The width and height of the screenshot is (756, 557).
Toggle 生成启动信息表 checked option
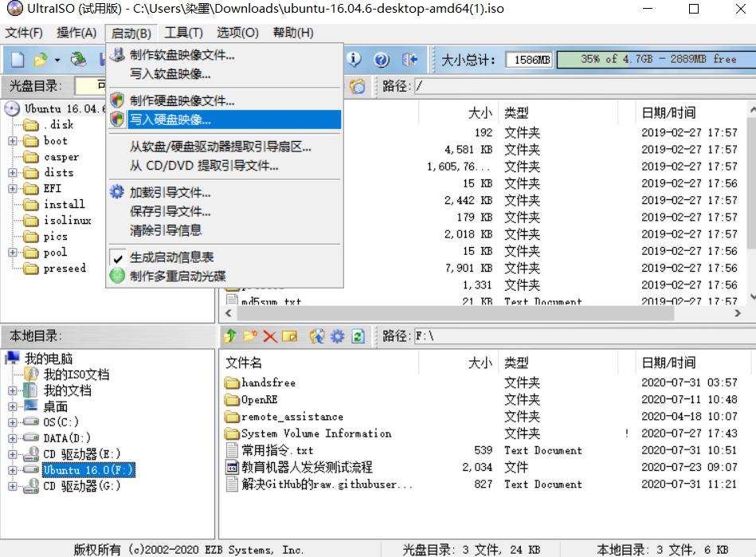point(225,257)
